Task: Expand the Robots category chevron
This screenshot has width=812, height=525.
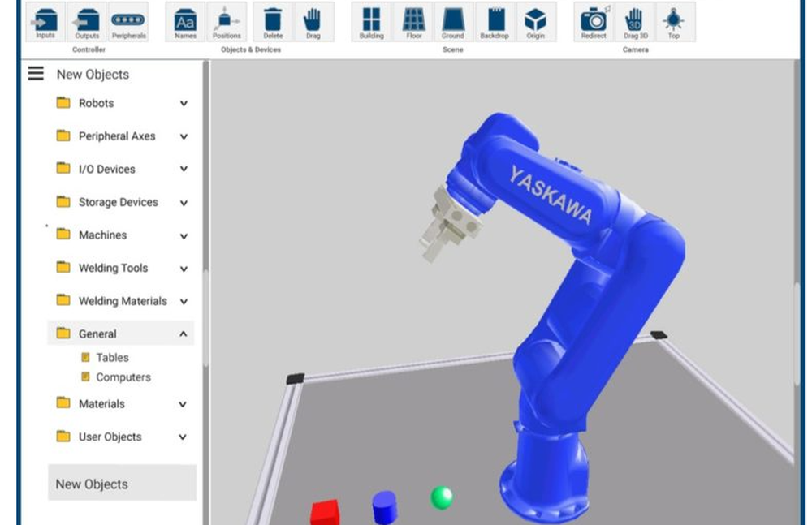Action: 184,103
